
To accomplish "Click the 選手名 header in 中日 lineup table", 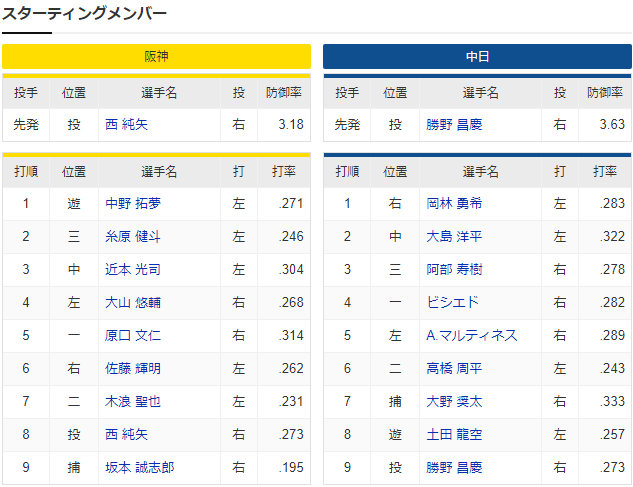I will [480, 172].
